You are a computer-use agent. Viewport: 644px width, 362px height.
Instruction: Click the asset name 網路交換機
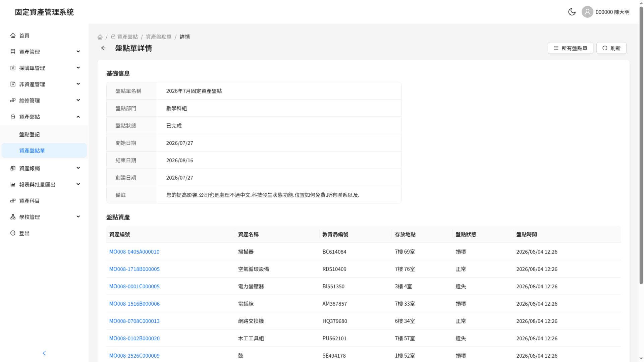coord(251,321)
